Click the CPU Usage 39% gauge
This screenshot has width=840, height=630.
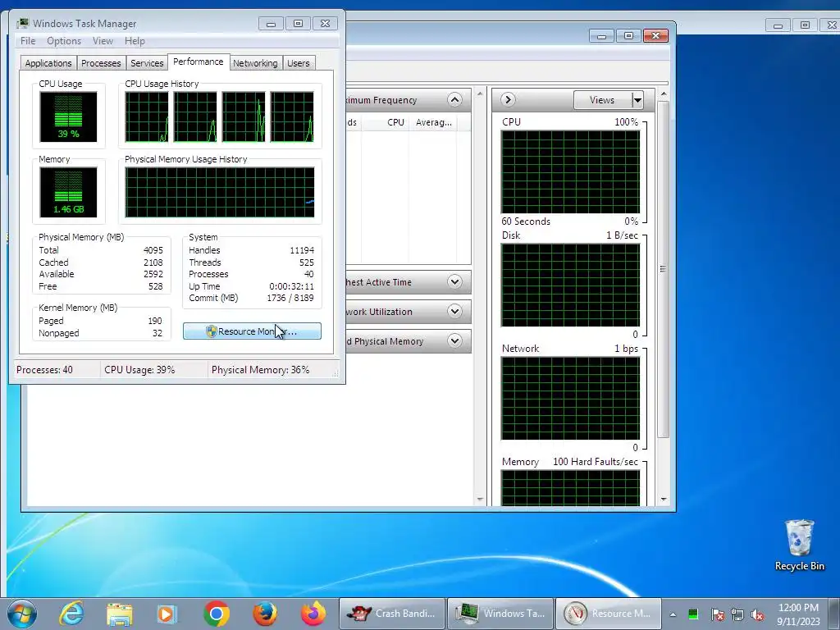click(x=68, y=116)
